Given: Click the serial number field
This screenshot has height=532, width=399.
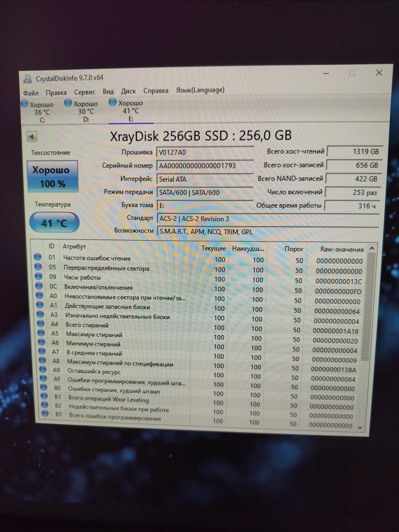Looking at the screenshot, I should 205,165.
